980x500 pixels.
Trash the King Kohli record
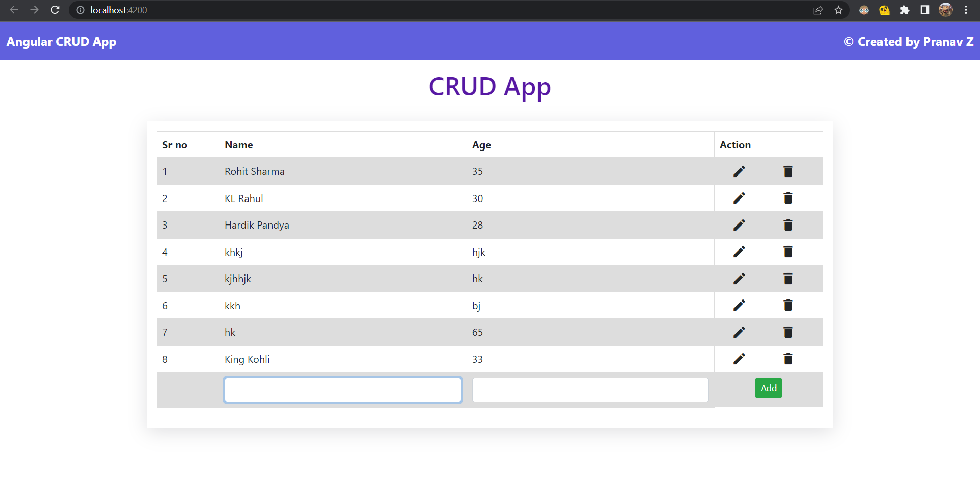tap(788, 359)
